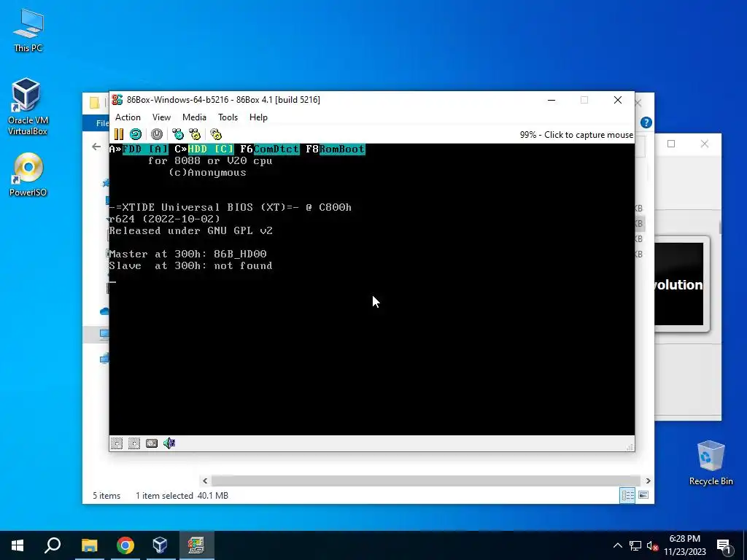Click the sound speaker status icon
Image resolution: width=747 pixels, height=560 pixels.
click(x=169, y=443)
